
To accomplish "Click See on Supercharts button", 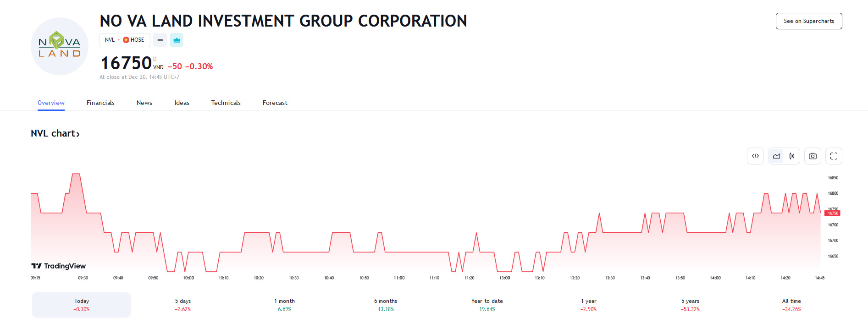I will [x=809, y=21].
